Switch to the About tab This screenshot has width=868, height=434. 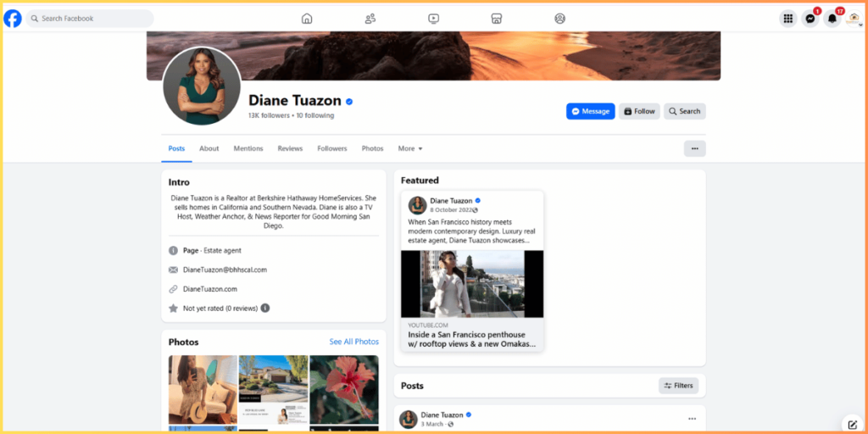[209, 148]
